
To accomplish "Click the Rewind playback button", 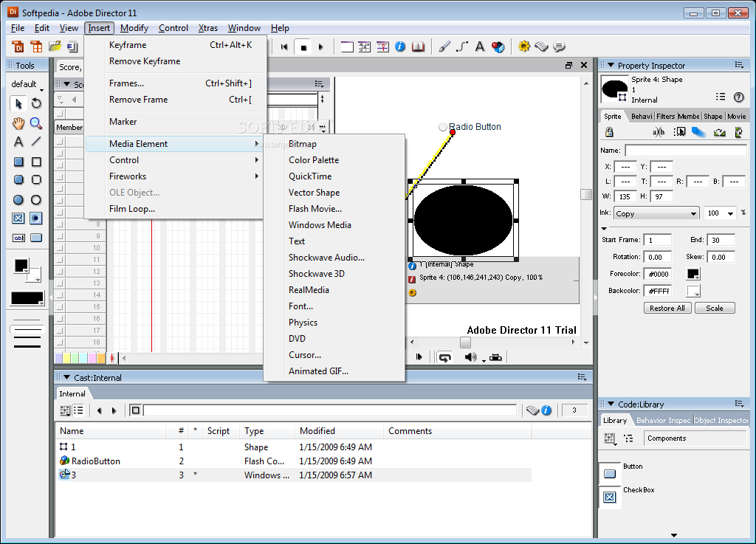I will coord(284,47).
